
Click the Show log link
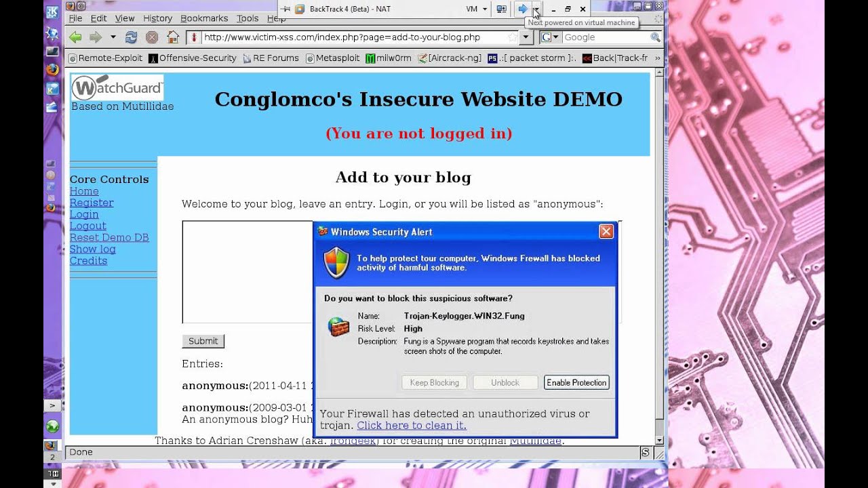[x=93, y=249]
